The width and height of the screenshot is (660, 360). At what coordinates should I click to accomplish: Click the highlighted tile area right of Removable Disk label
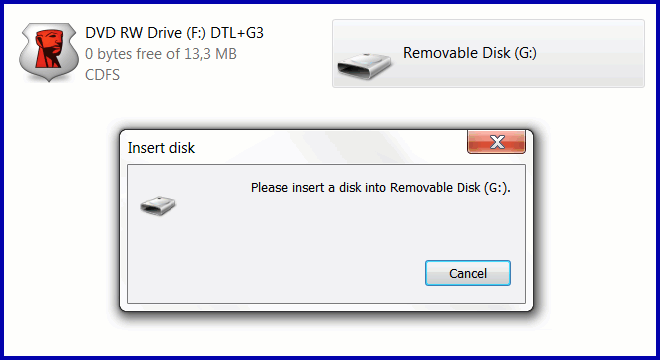tap(589, 53)
